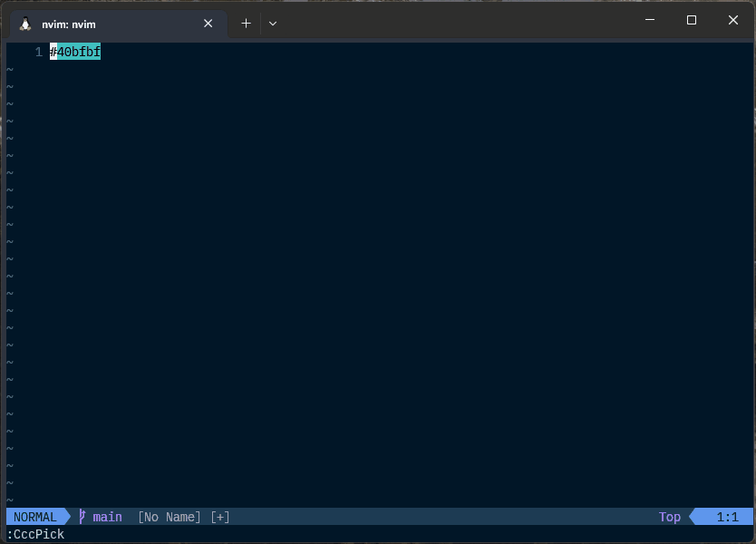This screenshot has width=756, height=544.
Task: Close the terminal window
Action: point(732,20)
